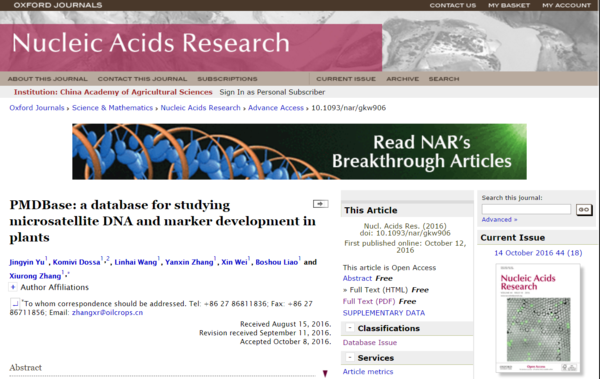This screenshot has width=600, height=379.
Task: Click the article title PMDBase heading
Action: click(163, 221)
